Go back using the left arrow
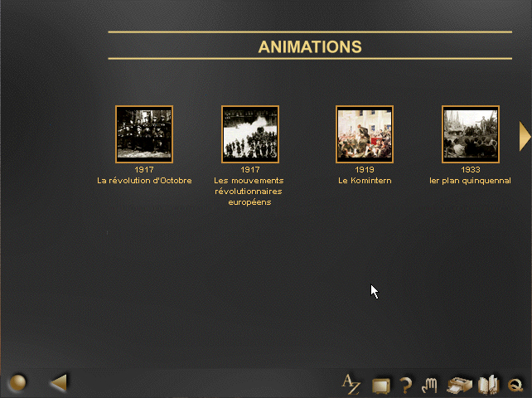This screenshot has width=532, height=398. point(58,382)
